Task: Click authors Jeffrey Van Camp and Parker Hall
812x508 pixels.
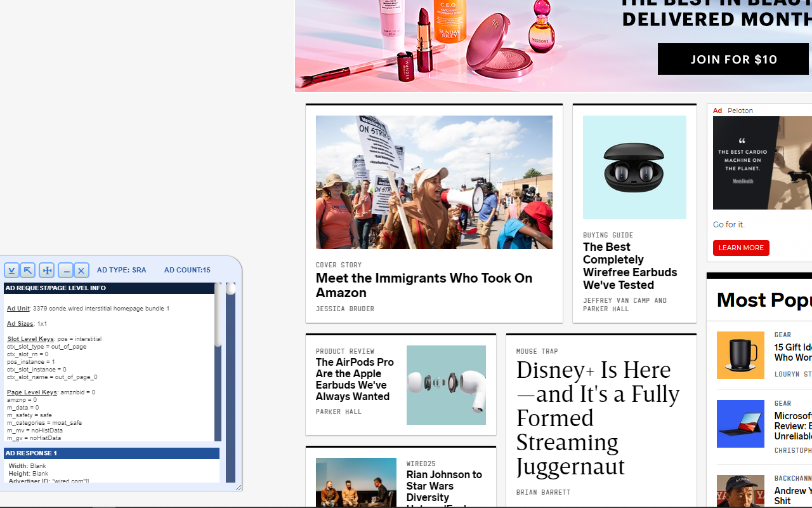Action: pyautogui.click(x=625, y=305)
